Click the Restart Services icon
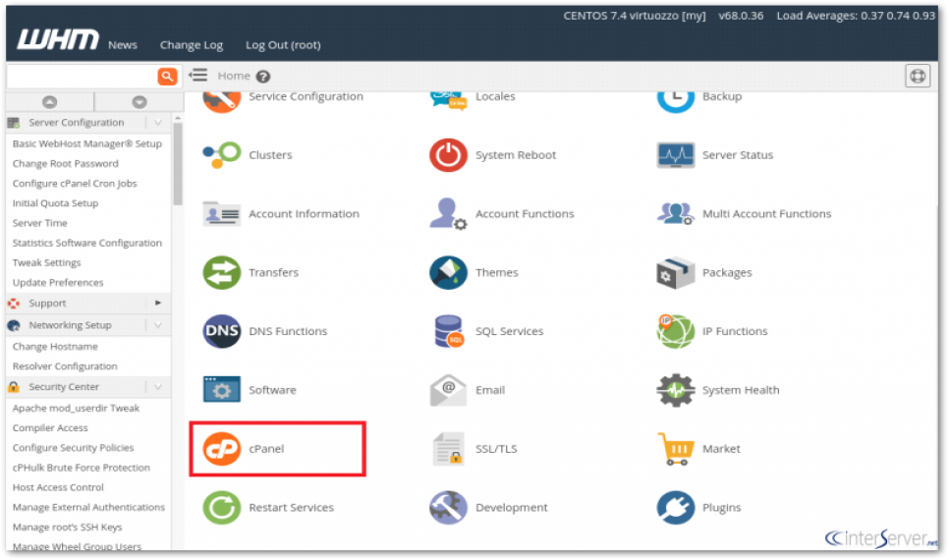Viewport: 949px width, 560px height. (221, 508)
